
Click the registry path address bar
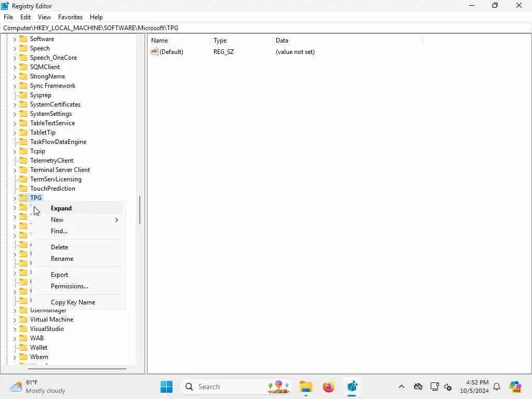(x=266, y=28)
